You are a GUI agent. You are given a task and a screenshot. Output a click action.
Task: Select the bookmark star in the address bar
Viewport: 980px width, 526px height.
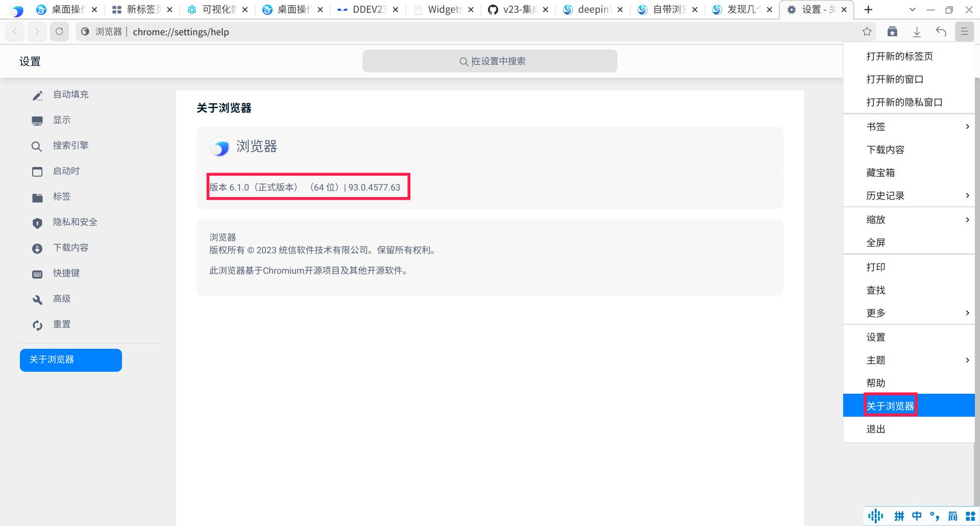point(867,31)
